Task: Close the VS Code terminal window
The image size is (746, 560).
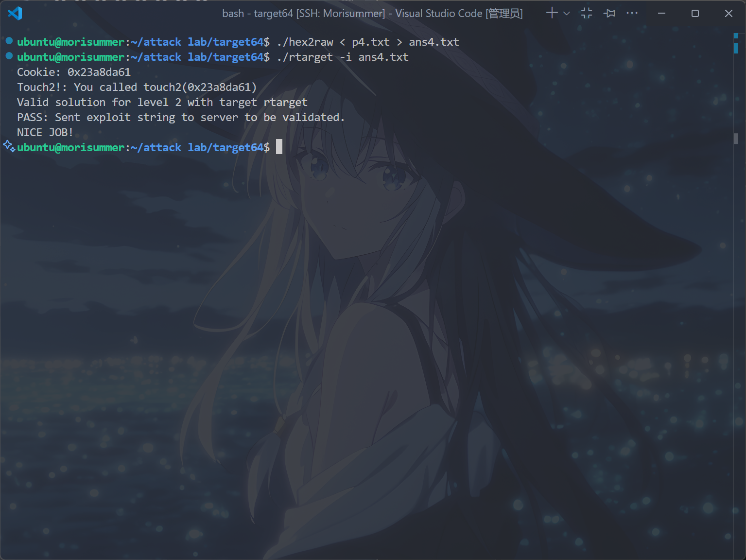Action: click(x=729, y=13)
